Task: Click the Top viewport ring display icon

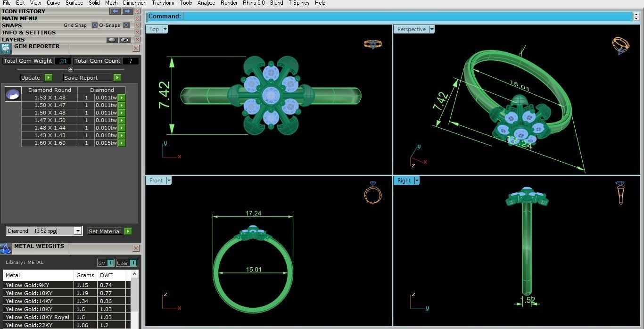Action: click(372, 44)
